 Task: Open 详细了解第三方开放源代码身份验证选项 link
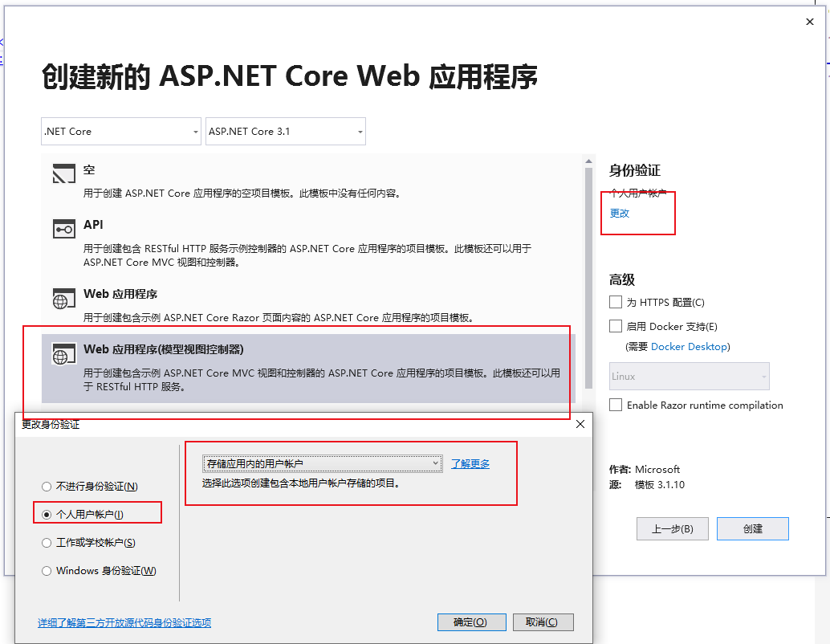124,622
